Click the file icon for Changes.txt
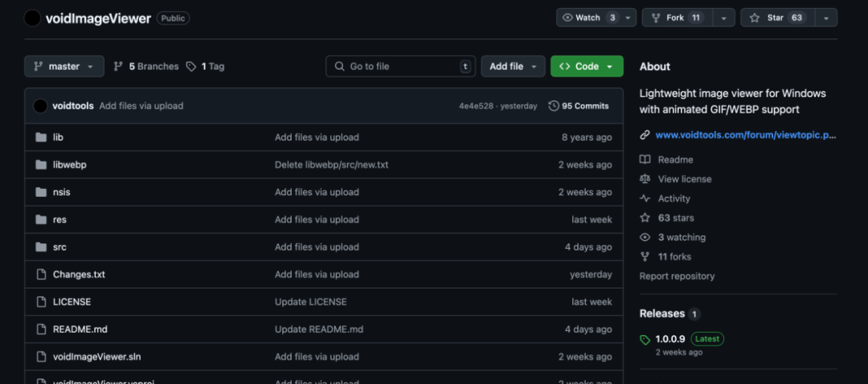Image resolution: width=868 pixels, height=384 pixels. [41, 275]
